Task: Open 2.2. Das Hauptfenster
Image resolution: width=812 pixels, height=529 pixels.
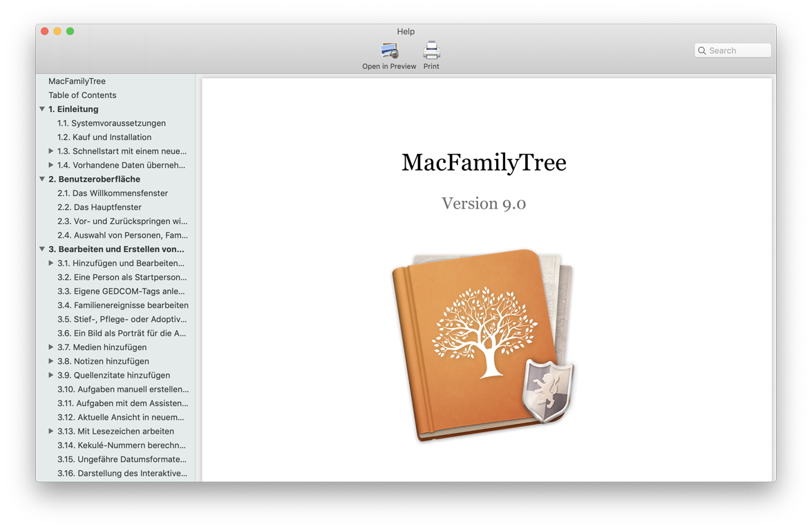Action: pos(99,207)
